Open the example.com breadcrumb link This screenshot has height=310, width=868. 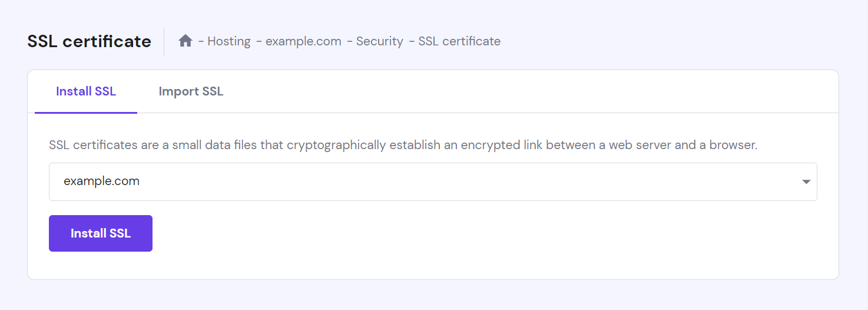[303, 41]
